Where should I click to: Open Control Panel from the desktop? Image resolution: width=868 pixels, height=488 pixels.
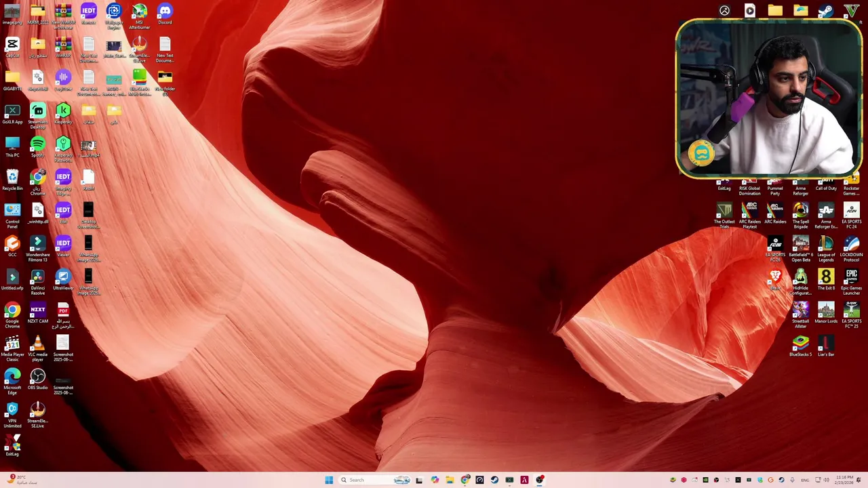12,216
